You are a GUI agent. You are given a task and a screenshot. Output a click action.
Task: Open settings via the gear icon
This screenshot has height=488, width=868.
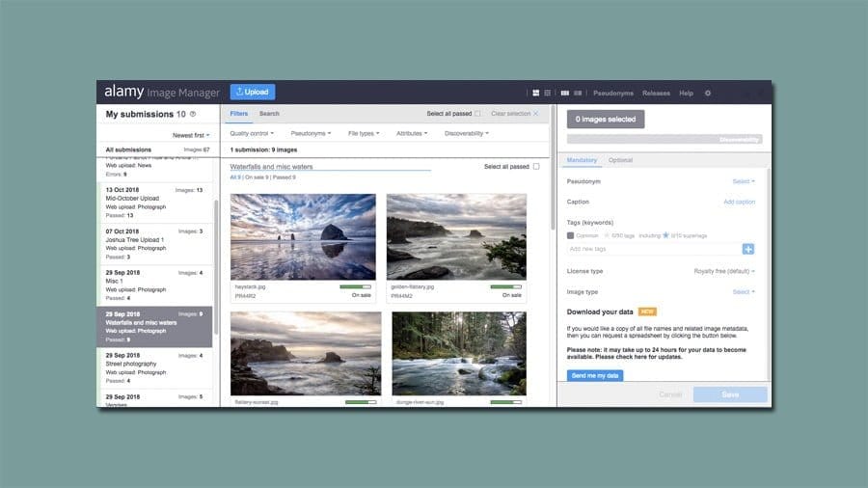(708, 94)
